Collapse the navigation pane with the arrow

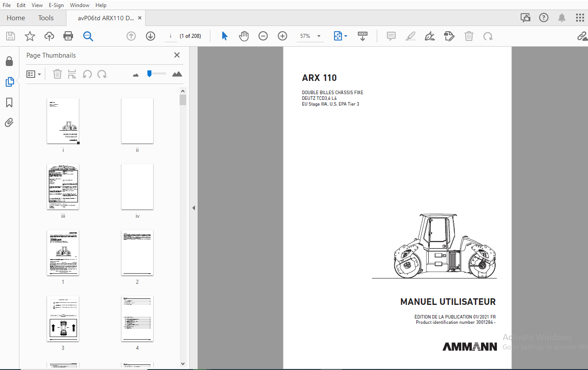[194, 208]
